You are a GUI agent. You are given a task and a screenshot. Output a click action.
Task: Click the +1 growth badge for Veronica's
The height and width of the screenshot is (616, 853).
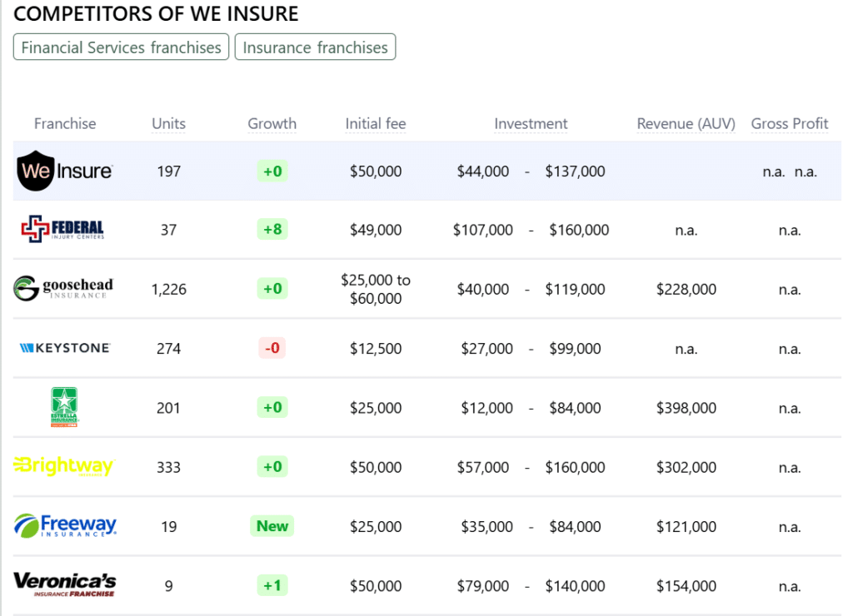[272, 585]
